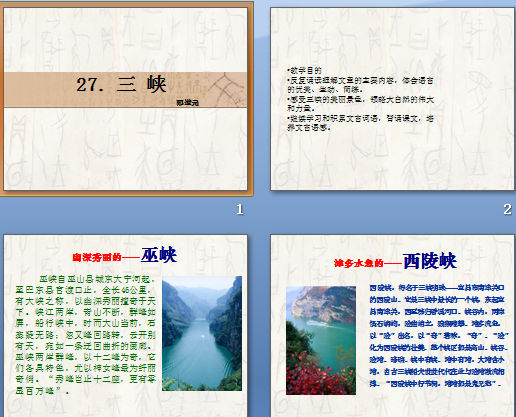Click the author name under the 三峡 title
This screenshot has width=516, height=417.
188,103
